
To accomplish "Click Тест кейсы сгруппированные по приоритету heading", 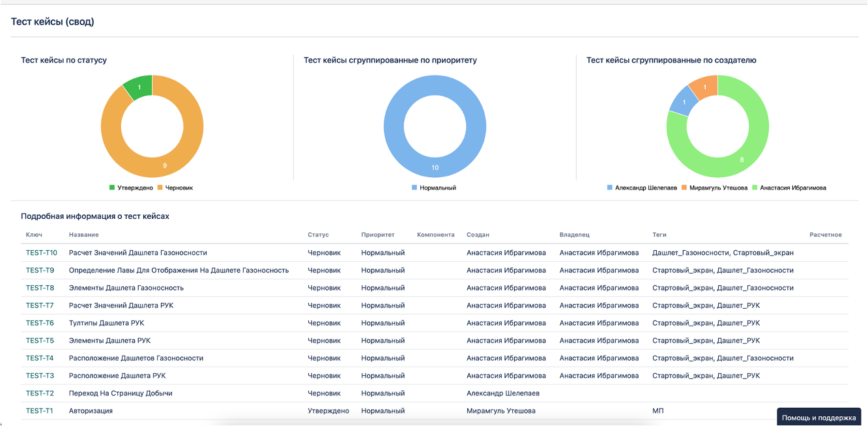I will 390,60.
